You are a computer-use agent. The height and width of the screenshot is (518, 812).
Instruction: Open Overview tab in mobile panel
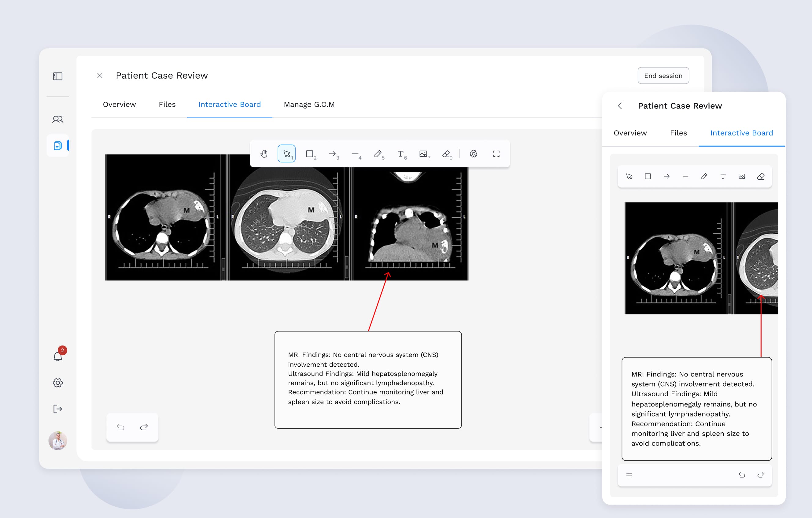pos(630,133)
